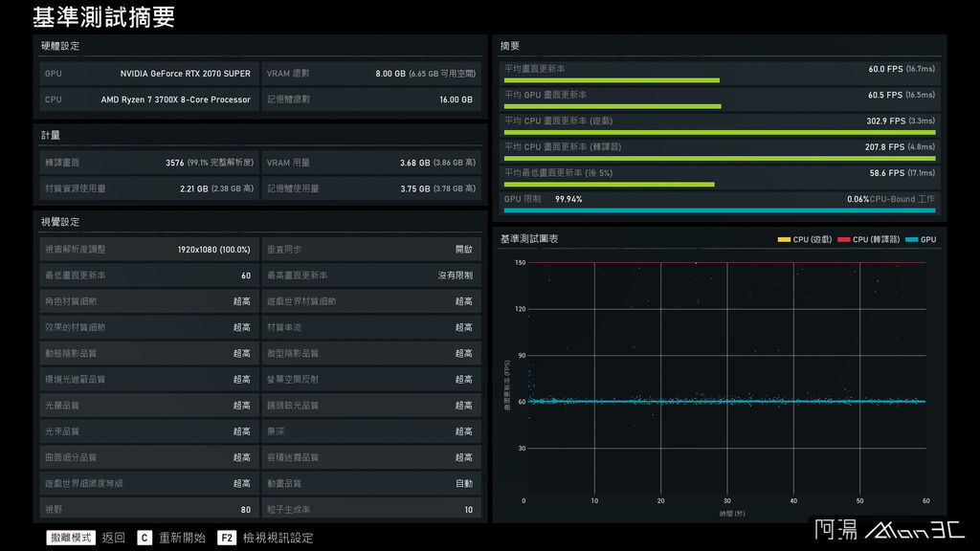
Task: Click the VRAM 總數 8.00 GB value
Action: (425, 73)
